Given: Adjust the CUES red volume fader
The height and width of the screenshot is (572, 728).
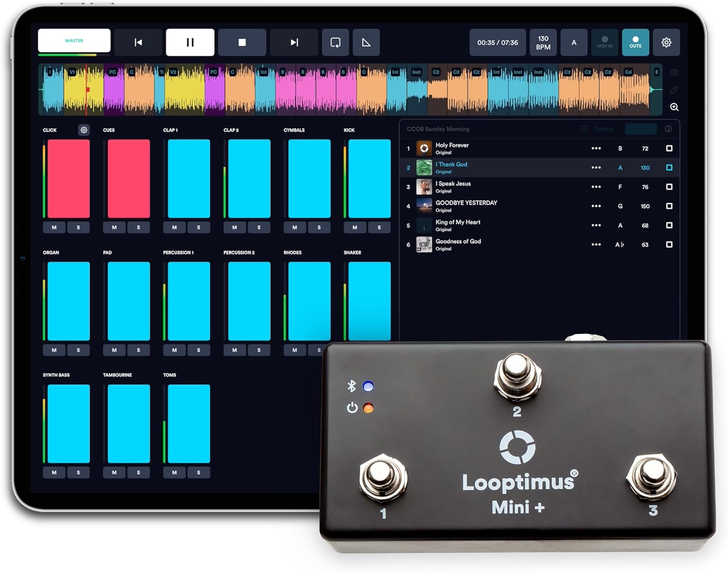Looking at the screenshot, I should click(x=129, y=179).
